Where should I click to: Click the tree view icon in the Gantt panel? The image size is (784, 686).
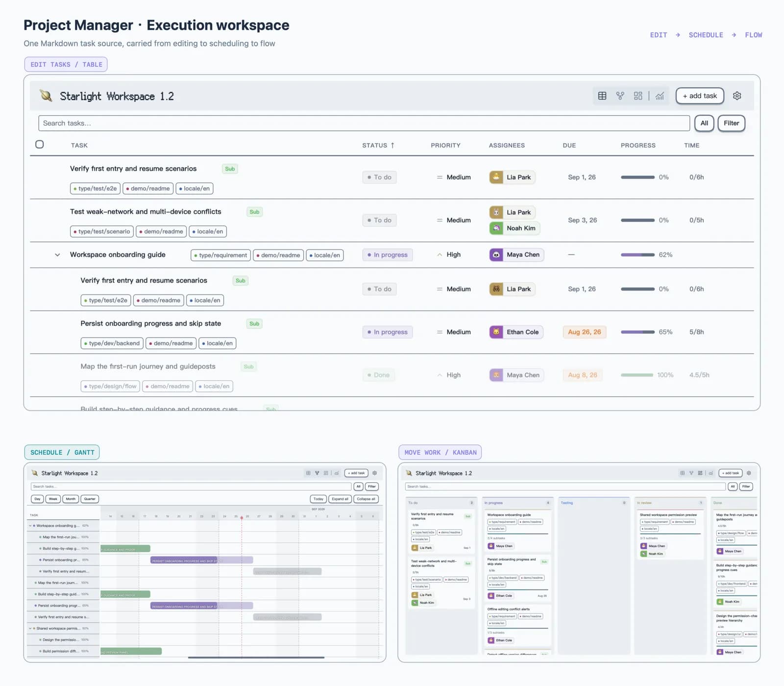(317, 473)
